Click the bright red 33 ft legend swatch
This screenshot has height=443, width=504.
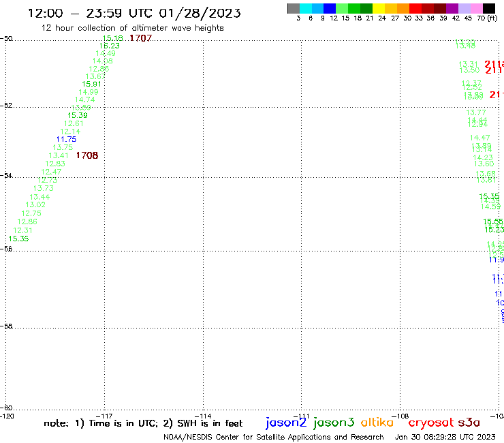(415, 8)
